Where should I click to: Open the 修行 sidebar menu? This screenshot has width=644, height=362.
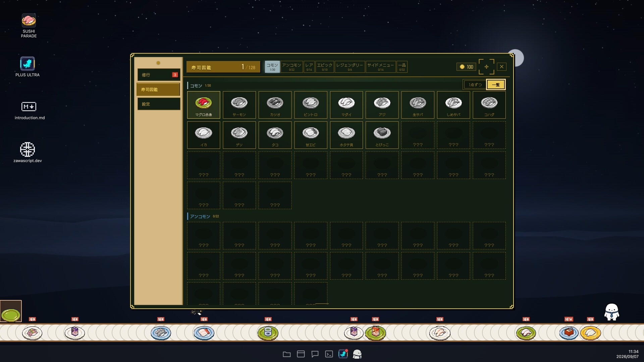click(159, 75)
